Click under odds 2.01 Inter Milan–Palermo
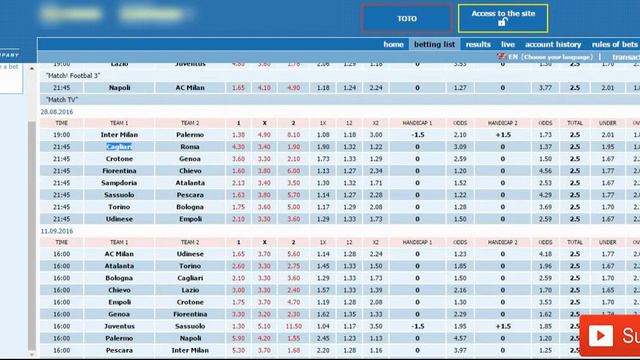Image resolution: width=640 pixels, height=360 pixels. click(x=607, y=135)
